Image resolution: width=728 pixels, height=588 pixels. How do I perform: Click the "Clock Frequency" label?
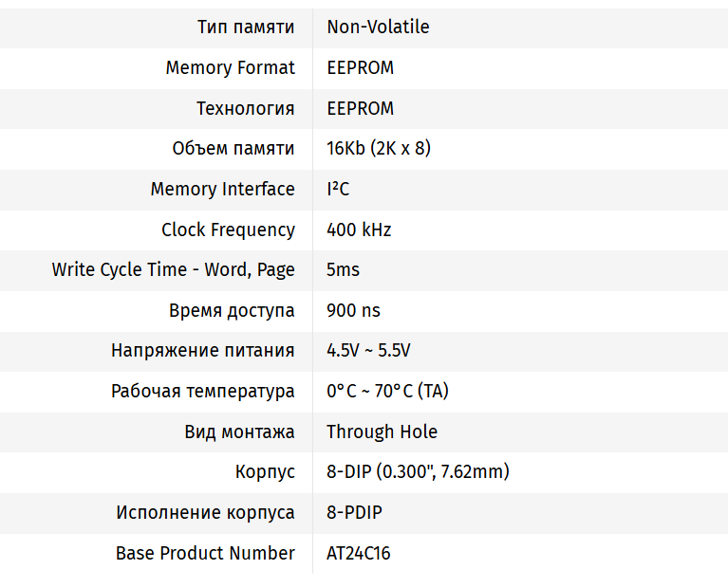pos(228,230)
